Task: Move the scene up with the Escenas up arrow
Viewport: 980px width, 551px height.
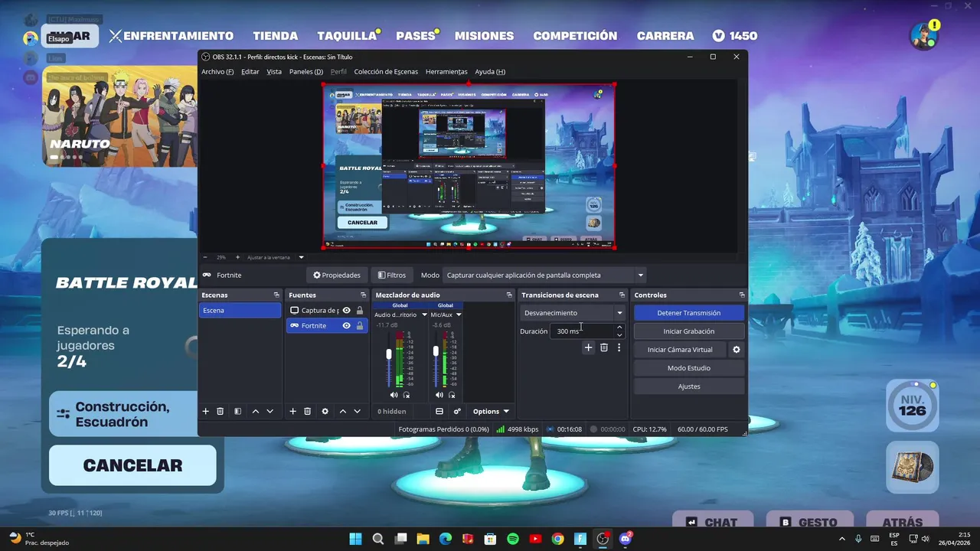Action: pos(256,412)
